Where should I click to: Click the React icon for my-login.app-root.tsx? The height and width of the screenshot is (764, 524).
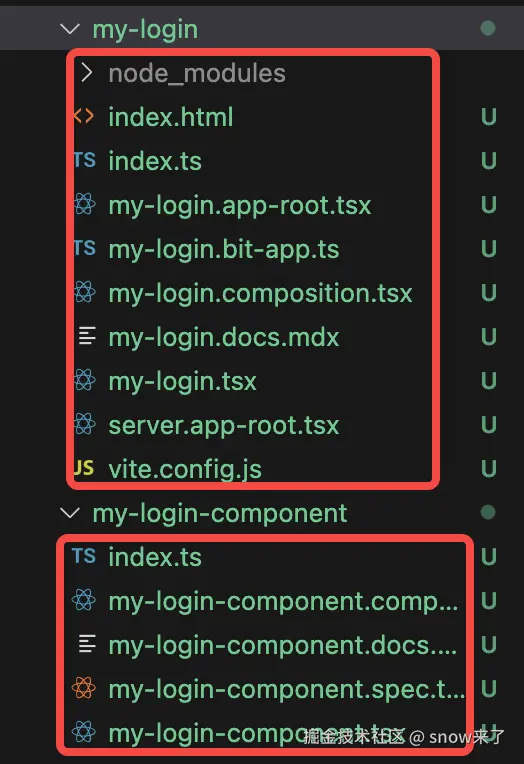[x=85, y=204]
